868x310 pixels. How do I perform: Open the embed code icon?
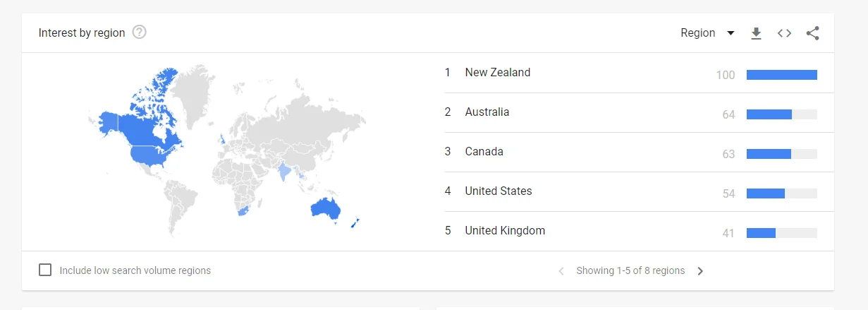pos(784,33)
